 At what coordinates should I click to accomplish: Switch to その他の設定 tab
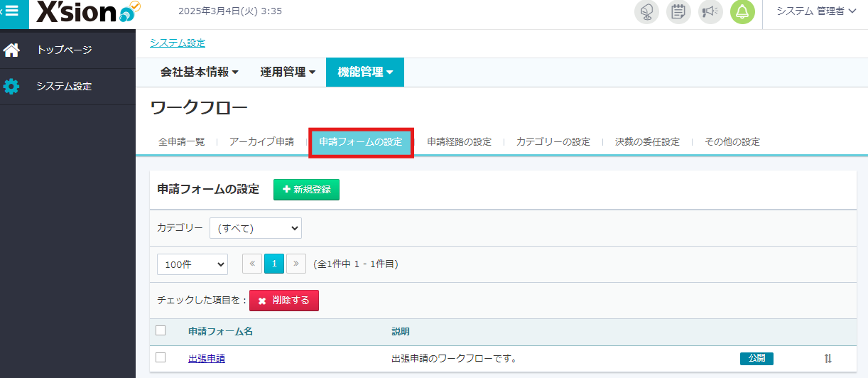(x=732, y=141)
